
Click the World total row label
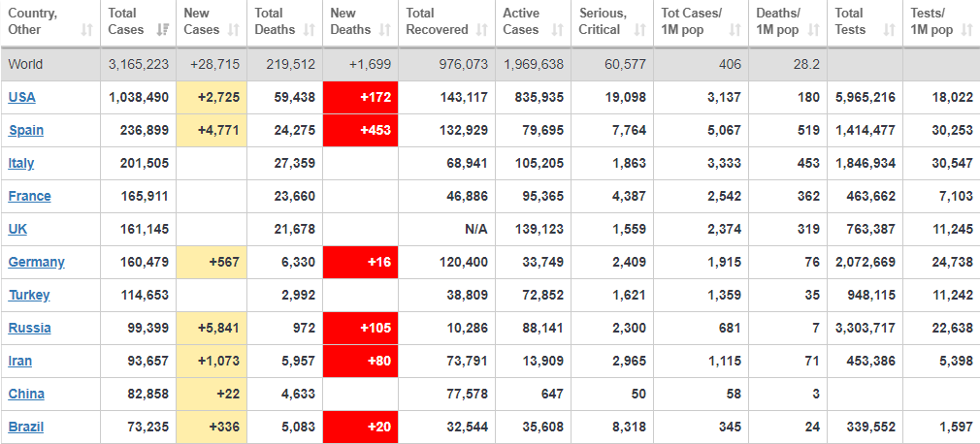[x=26, y=64]
